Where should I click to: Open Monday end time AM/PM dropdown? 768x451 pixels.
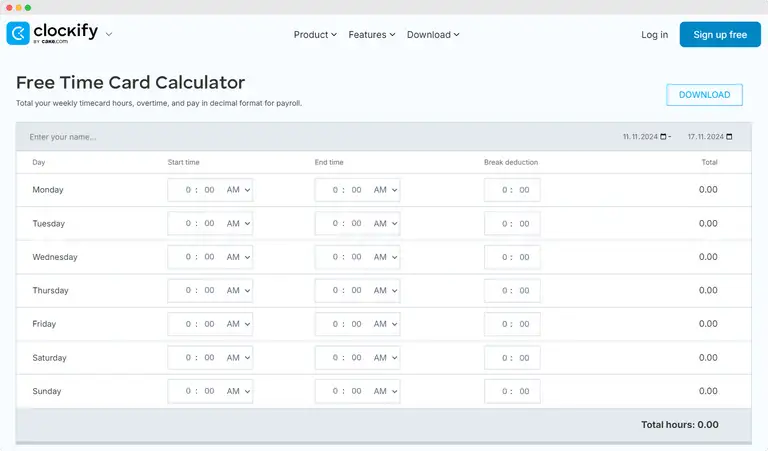click(x=385, y=190)
